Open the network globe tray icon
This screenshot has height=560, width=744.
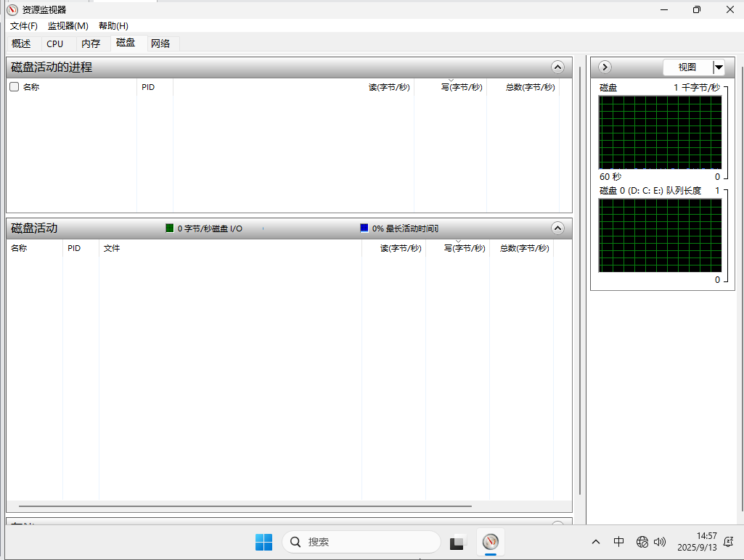pos(642,542)
